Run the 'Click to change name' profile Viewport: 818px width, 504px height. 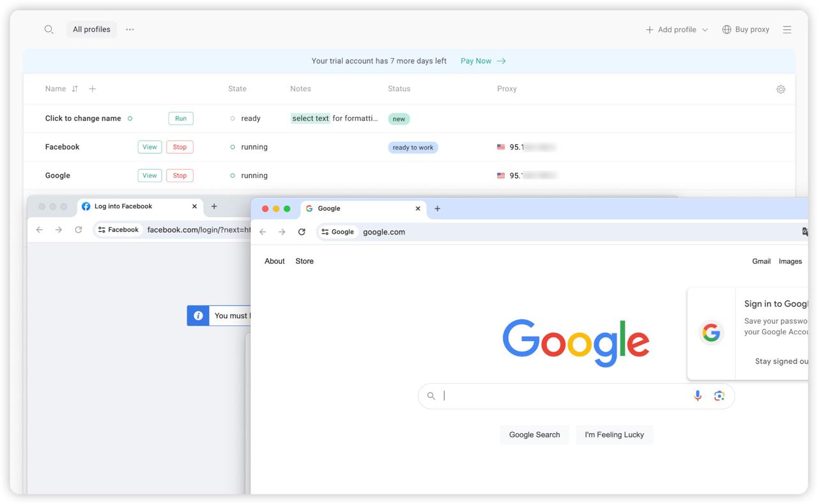181,118
